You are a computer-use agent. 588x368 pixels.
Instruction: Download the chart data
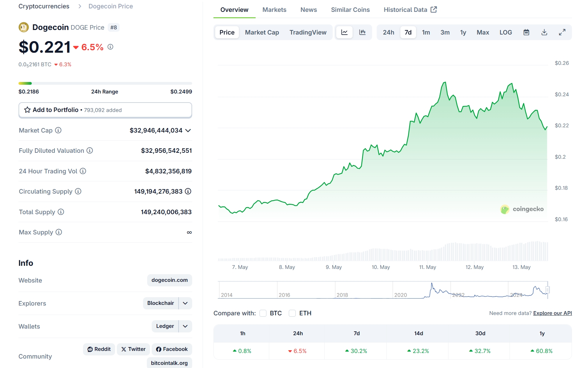tap(544, 32)
